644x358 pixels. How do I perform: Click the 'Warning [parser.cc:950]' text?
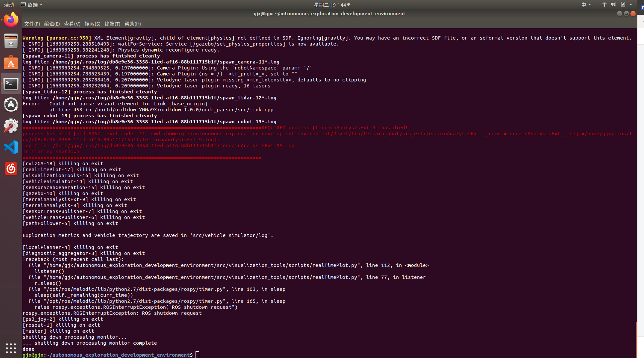tap(57, 38)
